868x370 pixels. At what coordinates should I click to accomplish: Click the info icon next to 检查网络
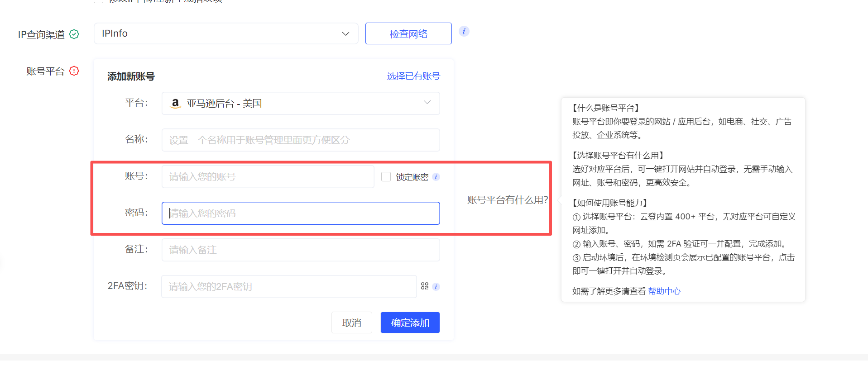464,31
